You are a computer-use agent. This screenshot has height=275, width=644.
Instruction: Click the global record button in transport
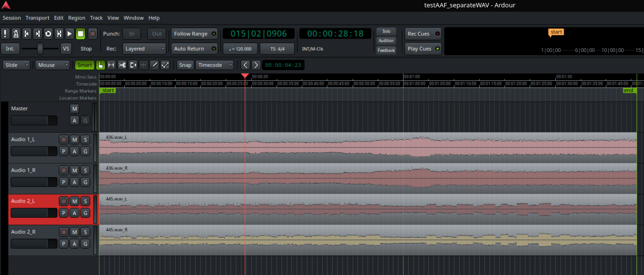[x=92, y=34]
